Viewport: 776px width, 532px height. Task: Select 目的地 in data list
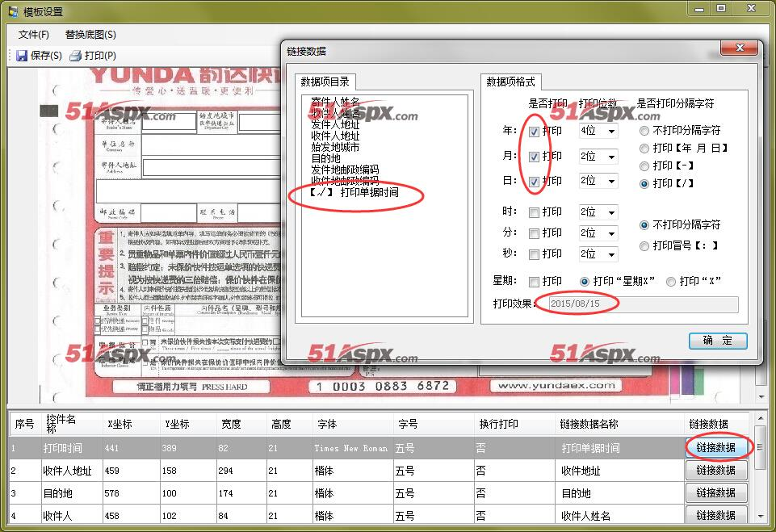point(325,158)
